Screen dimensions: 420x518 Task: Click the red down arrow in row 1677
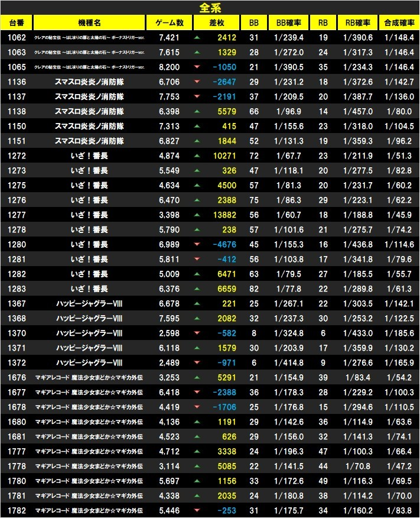(197, 392)
